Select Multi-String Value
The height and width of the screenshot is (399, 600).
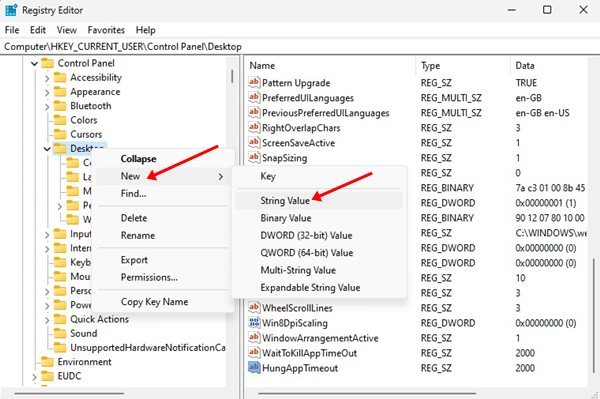coord(319,270)
